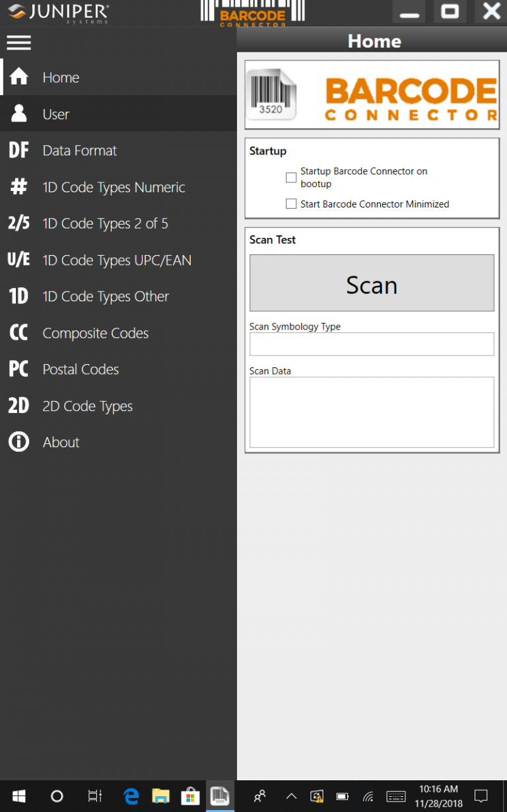507x812 pixels.
Task: Open the About info icon
Action: (18, 442)
